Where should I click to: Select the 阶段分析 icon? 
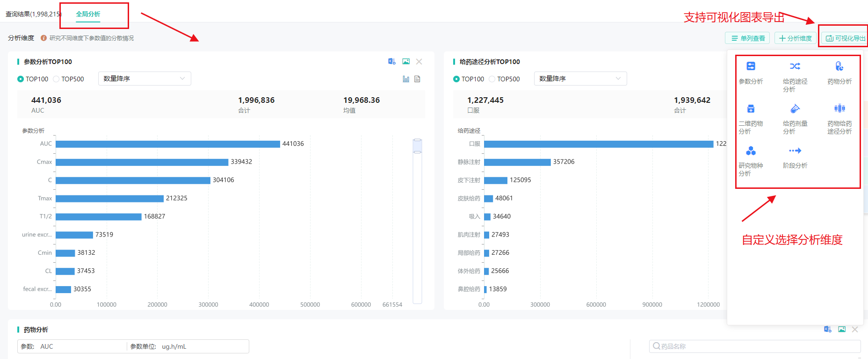click(x=795, y=151)
